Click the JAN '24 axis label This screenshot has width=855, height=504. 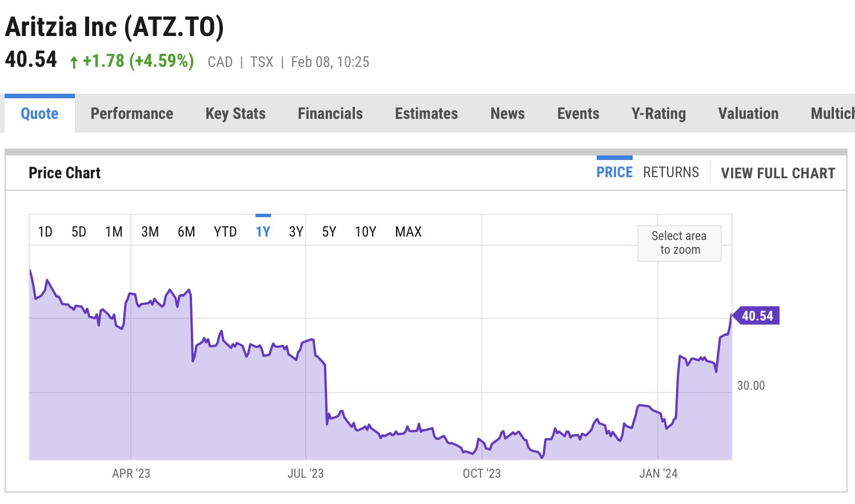658,474
